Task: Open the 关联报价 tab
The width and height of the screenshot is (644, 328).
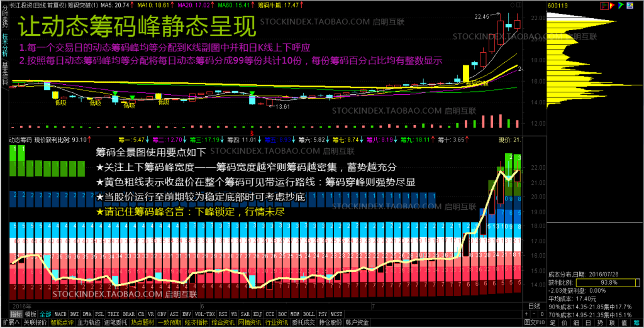Action: tap(35, 323)
